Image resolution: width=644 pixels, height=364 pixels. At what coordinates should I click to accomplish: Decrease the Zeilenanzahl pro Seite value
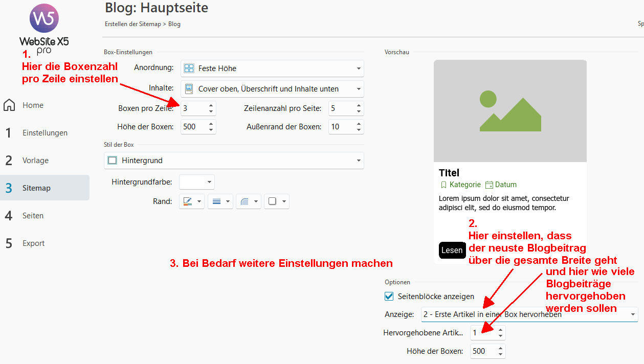click(x=359, y=111)
